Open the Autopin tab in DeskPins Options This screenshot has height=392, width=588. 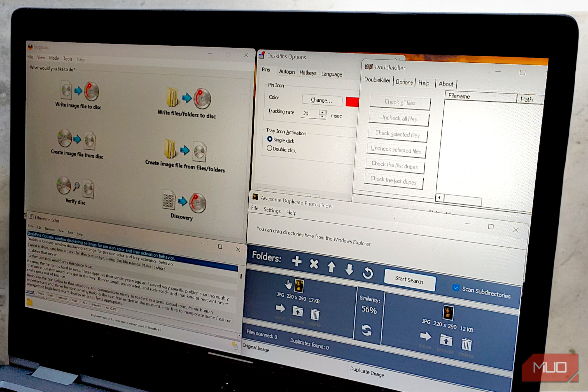[286, 72]
